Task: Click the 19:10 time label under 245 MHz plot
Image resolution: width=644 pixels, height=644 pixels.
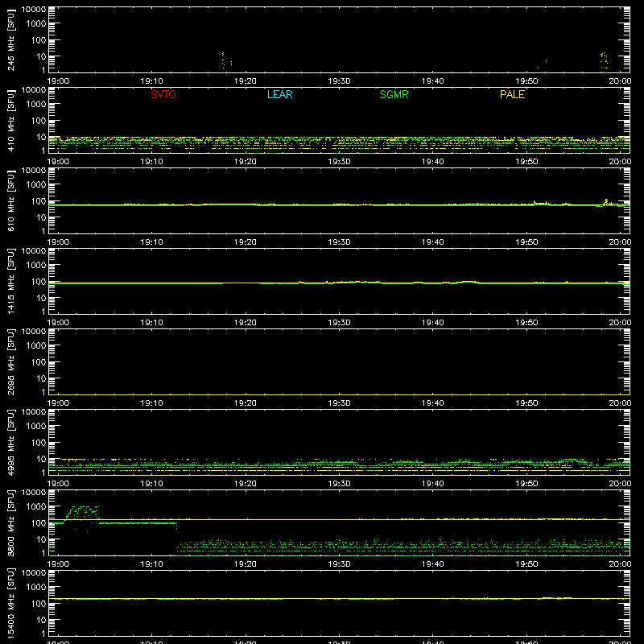Action: [151, 81]
